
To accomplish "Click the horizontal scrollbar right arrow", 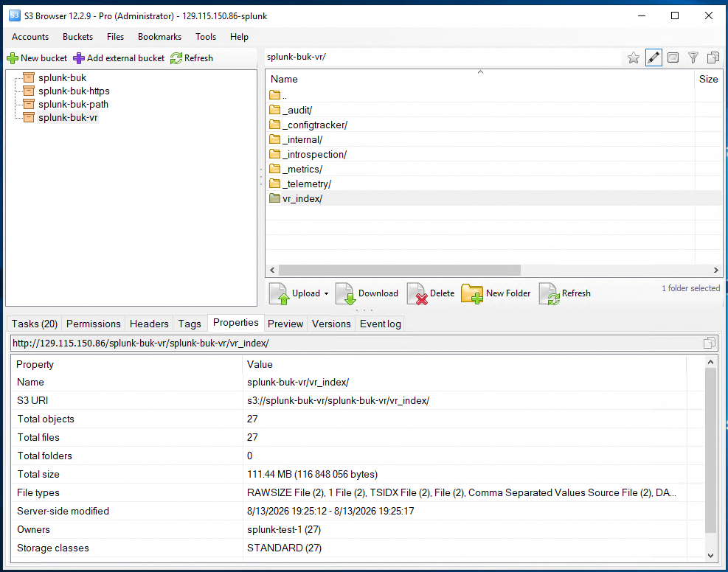I will [716, 270].
